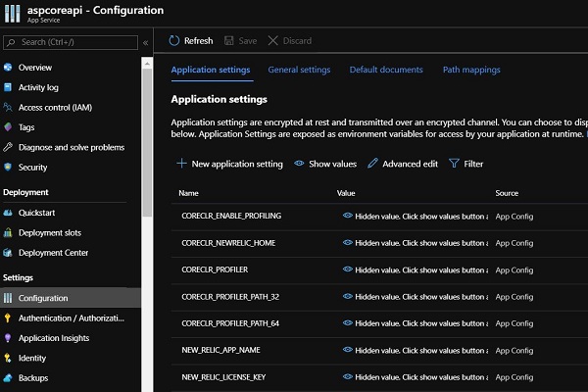The image size is (588, 392).
Task: Reveal value of NEW_RELIC_LICENSE_KEY via eye icon
Action: (x=348, y=376)
